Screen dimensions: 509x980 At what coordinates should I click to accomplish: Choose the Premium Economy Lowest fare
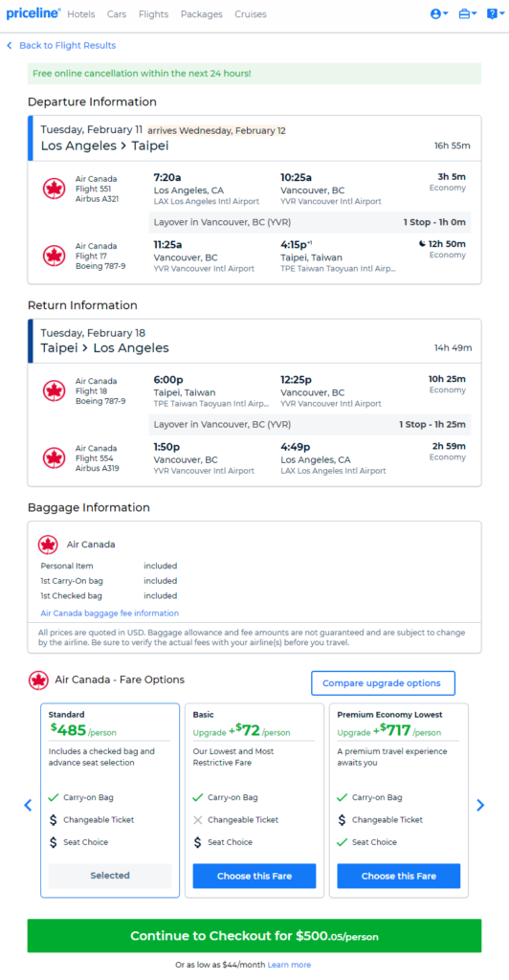[398, 876]
